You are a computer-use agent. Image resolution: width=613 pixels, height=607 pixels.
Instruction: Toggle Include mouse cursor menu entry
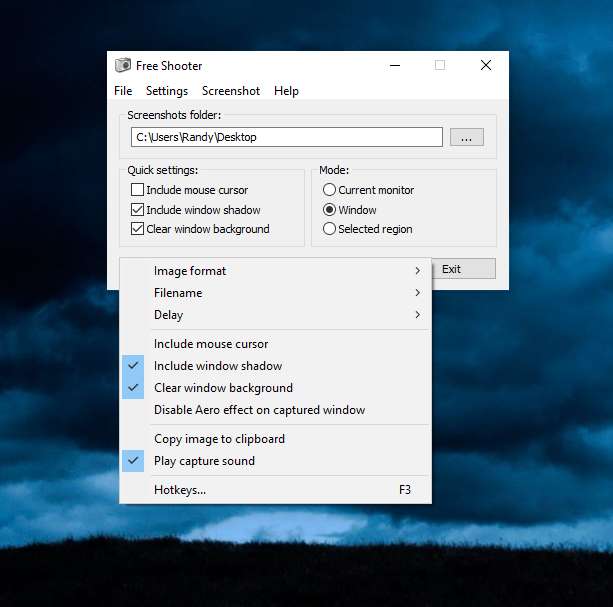pos(276,344)
